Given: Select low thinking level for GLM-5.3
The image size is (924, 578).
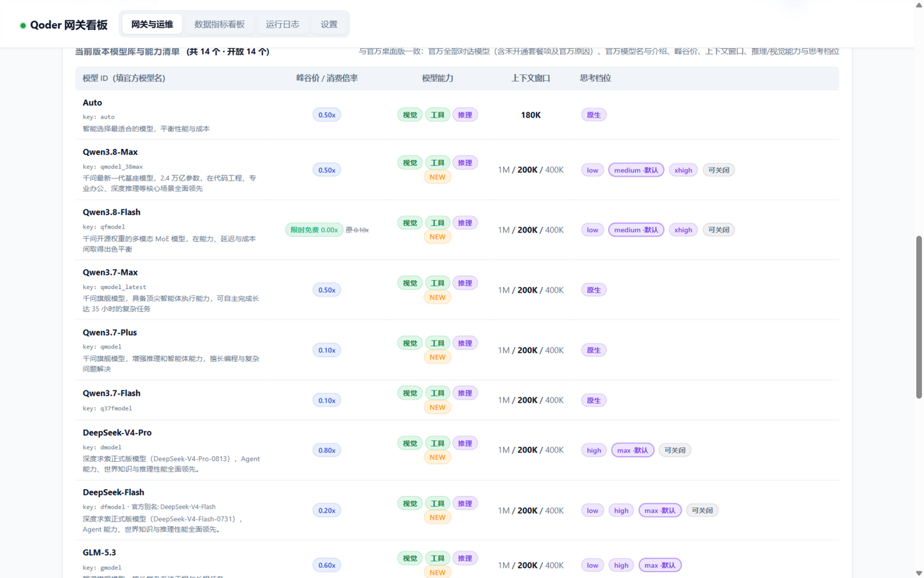Looking at the screenshot, I should [592, 565].
